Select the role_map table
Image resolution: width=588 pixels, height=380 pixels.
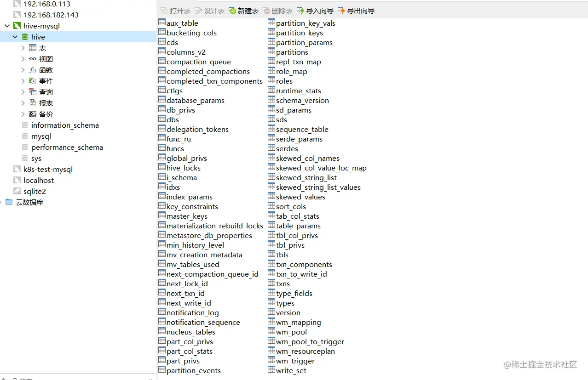pyautogui.click(x=292, y=71)
